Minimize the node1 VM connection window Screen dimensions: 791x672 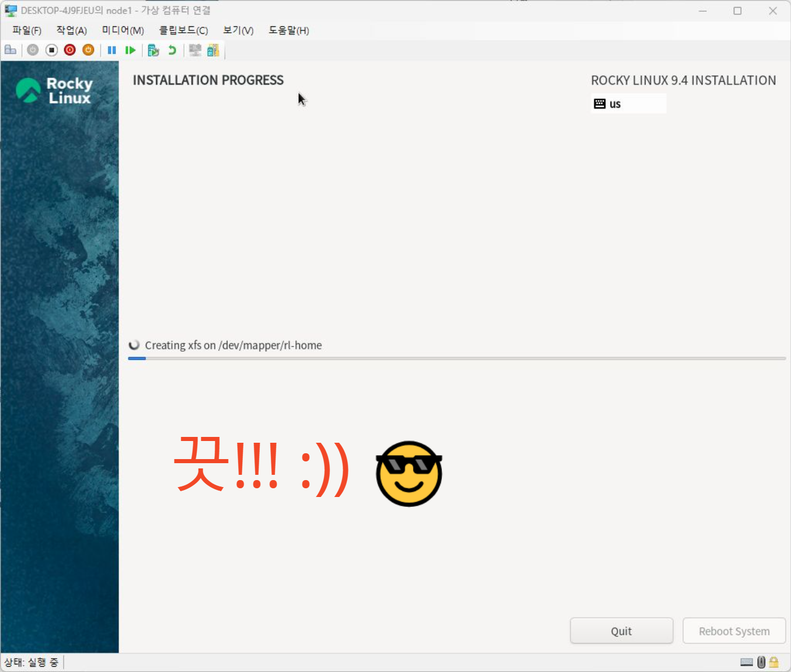(703, 10)
